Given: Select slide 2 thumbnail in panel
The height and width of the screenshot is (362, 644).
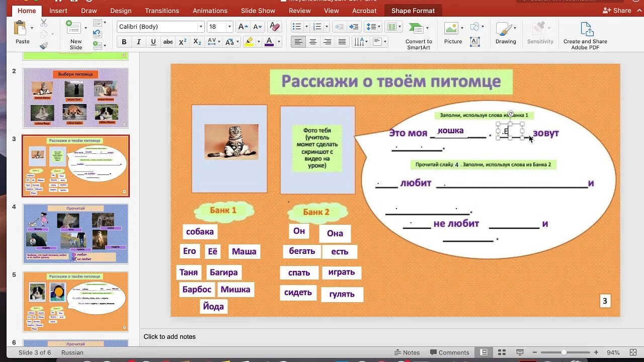Looking at the screenshot, I should tap(75, 98).
